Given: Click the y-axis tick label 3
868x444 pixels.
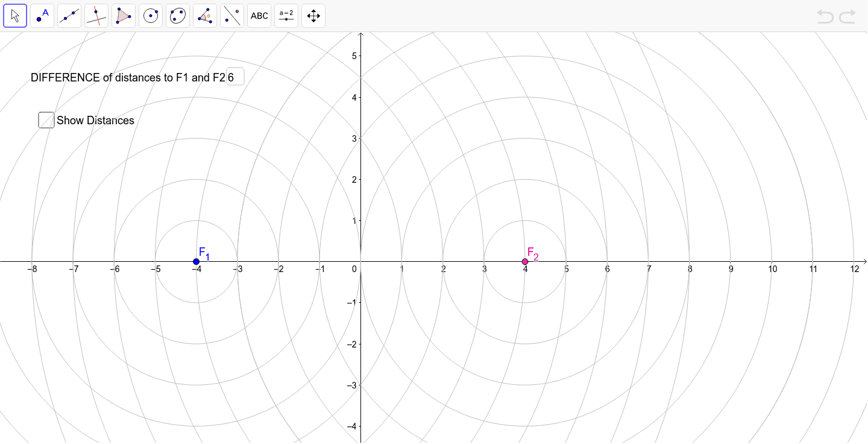Looking at the screenshot, I should click(354, 138).
